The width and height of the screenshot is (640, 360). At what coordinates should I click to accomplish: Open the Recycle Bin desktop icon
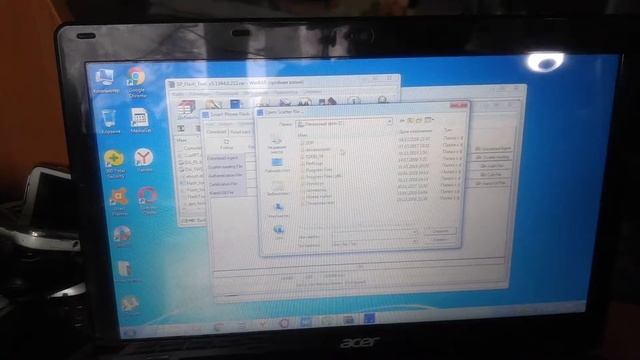(x=109, y=121)
